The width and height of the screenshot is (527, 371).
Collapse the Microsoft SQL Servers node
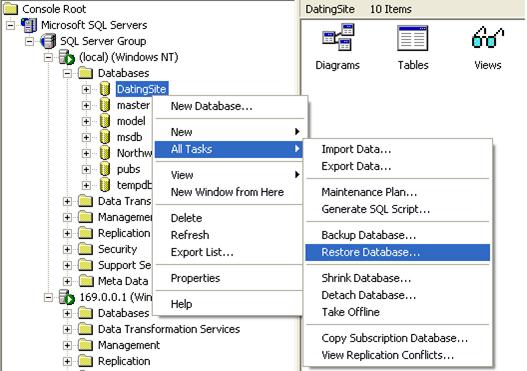coord(10,25)
